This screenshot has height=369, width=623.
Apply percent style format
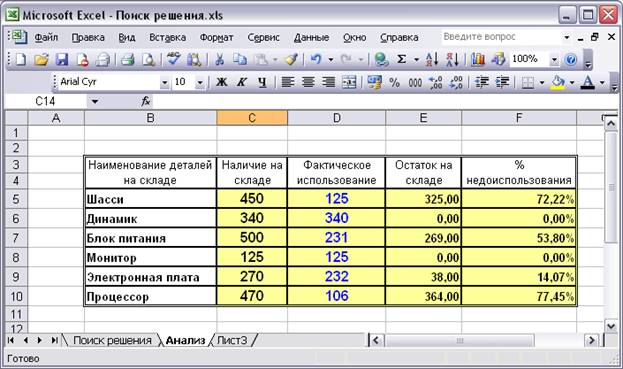tap(395, 82)
